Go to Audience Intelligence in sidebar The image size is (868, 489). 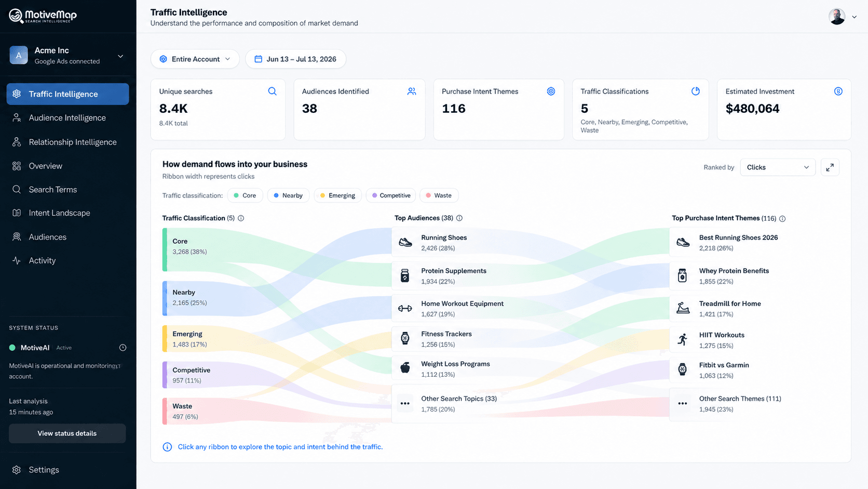point(67,118)
